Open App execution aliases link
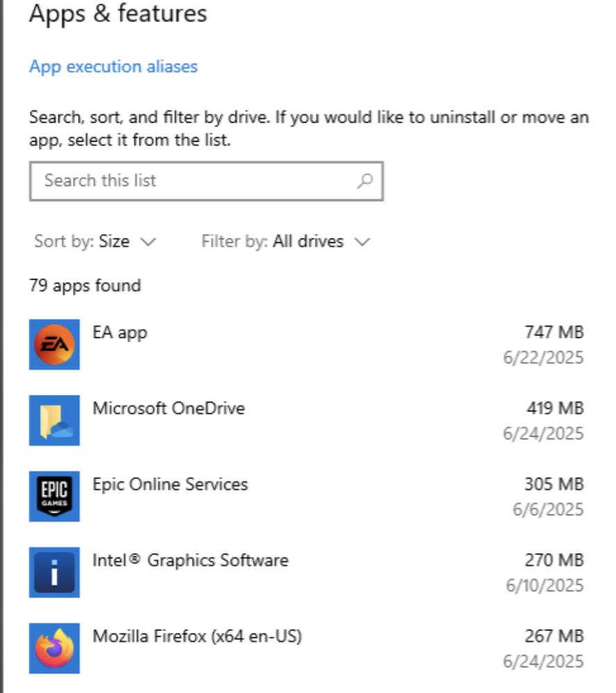Viewport: 616px width, 693px height. click(x=114, y=67)
